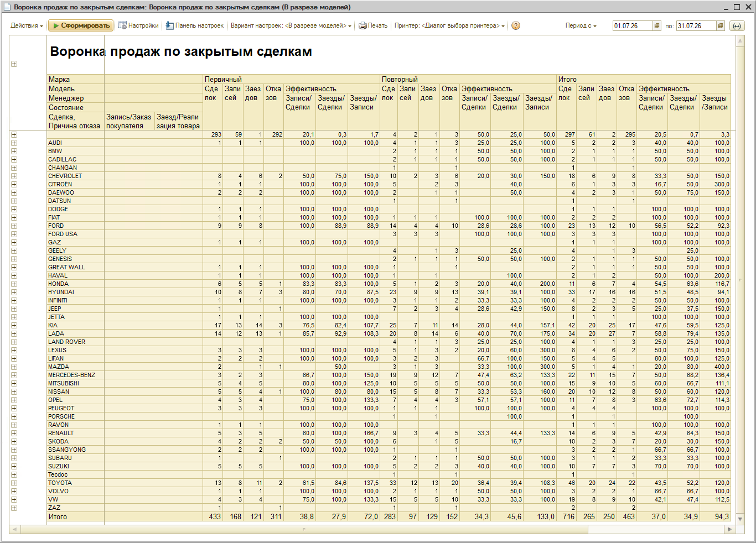Select the INFINITI brand cell
Viewport: 756px width, 543px height.
click(x=75, y=300)
